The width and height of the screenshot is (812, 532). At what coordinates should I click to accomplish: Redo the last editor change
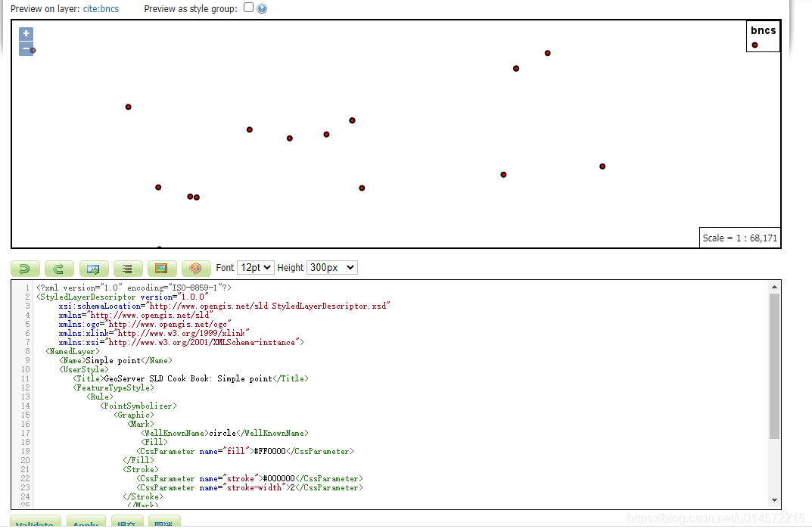click(x=59, y=269)
